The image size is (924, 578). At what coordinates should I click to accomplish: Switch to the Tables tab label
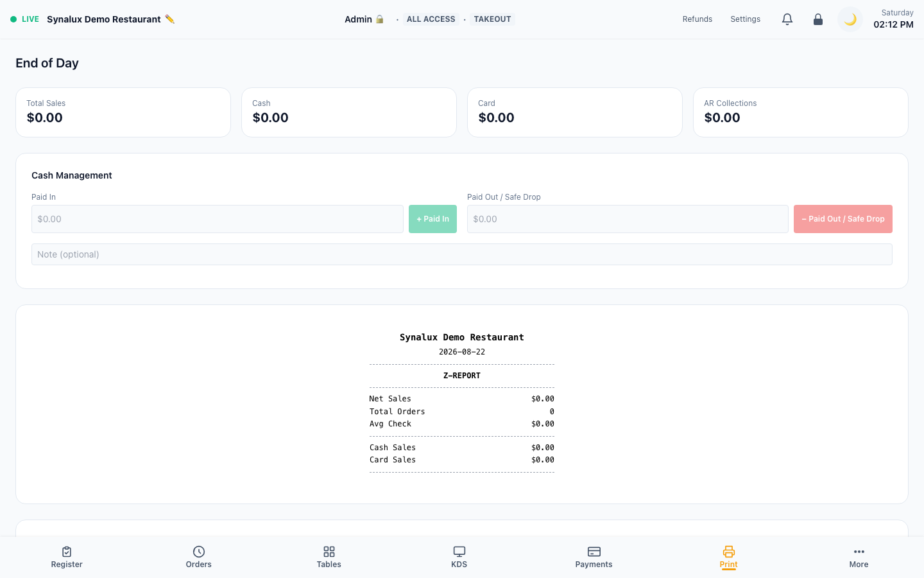click(329, 565)
